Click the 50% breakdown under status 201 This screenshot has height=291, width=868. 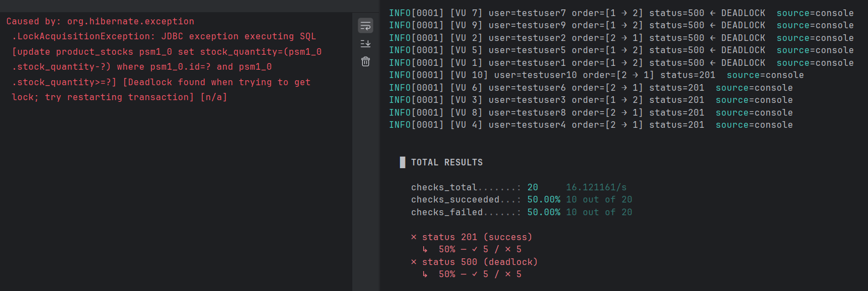[472, 250]
